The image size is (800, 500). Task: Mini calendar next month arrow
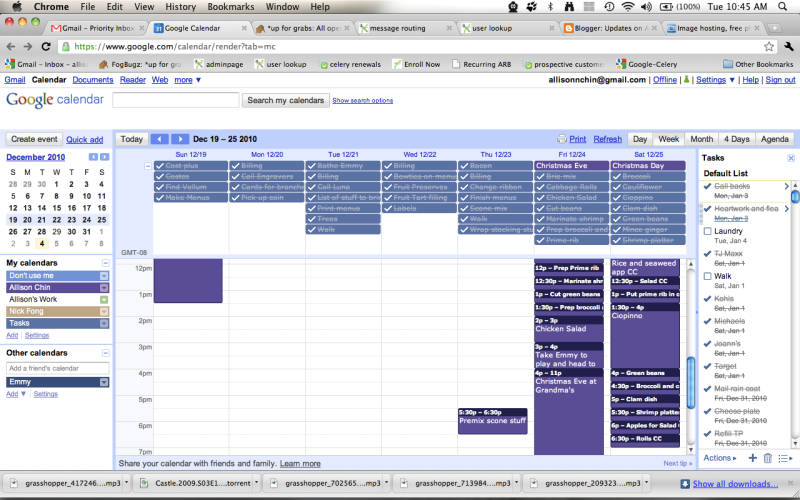[105, 157]
